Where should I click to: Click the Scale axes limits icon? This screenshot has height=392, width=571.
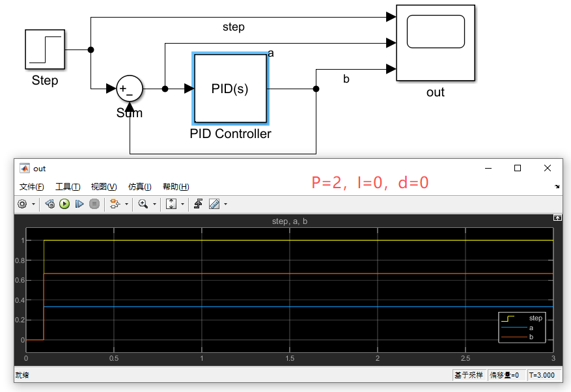coord(171,204)
